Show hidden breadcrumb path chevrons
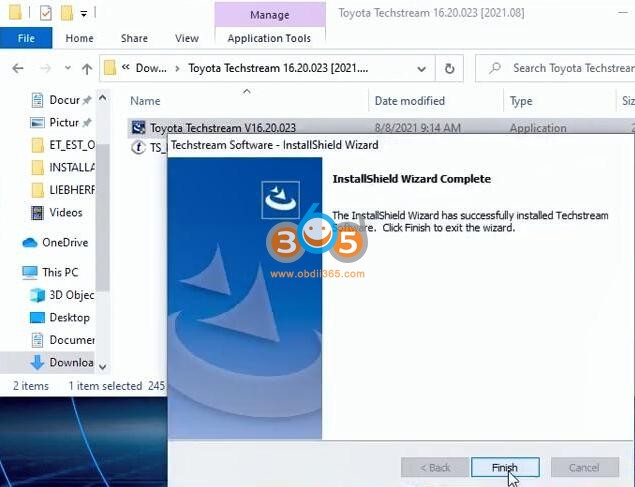Screen dimensions: 635x487 [126, 67]
